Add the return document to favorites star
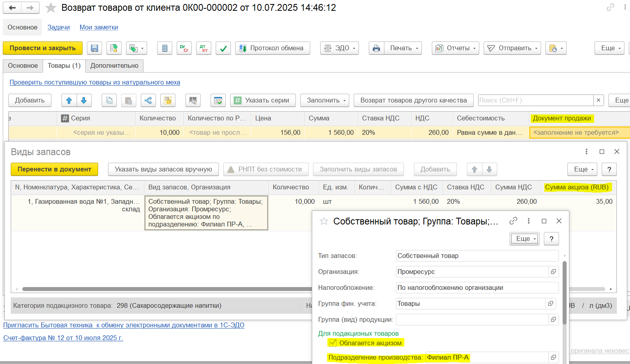 click(x=51, y=8)
